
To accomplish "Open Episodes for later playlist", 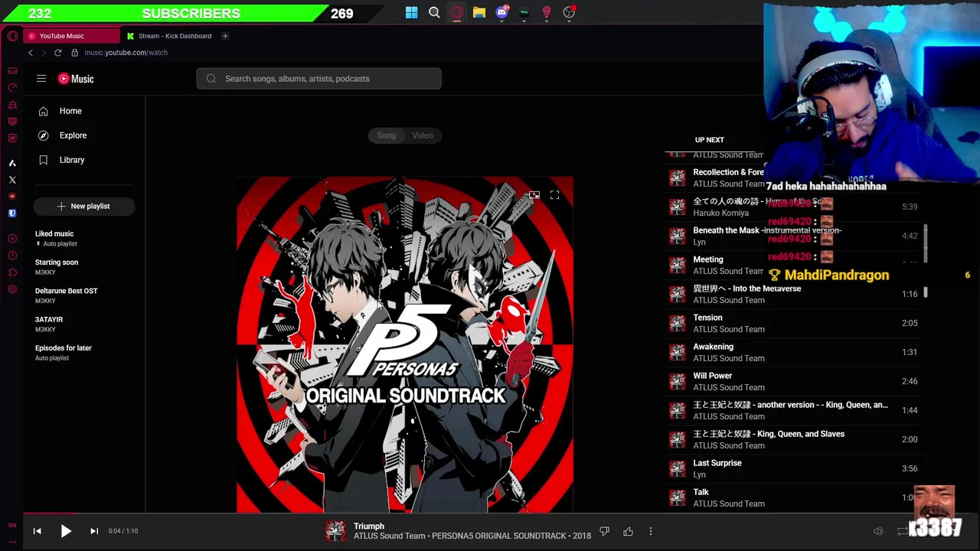I will 84,352.
